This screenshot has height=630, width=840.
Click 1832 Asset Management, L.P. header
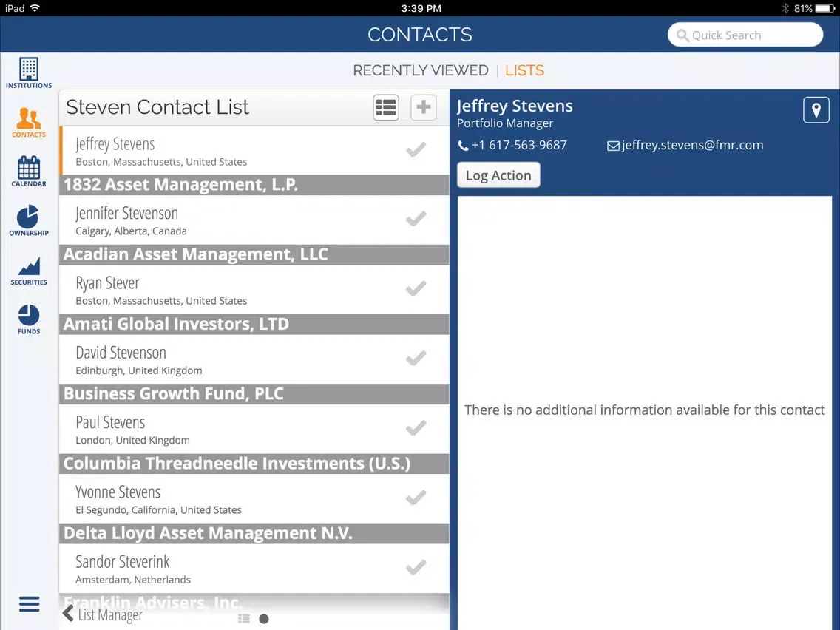tap(254, 185)
